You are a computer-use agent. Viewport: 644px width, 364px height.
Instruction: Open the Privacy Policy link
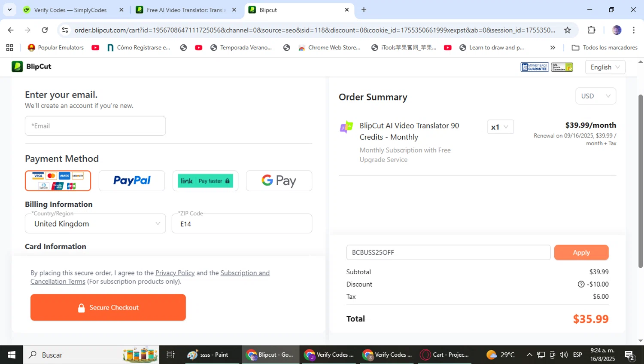tap(175, 273)
